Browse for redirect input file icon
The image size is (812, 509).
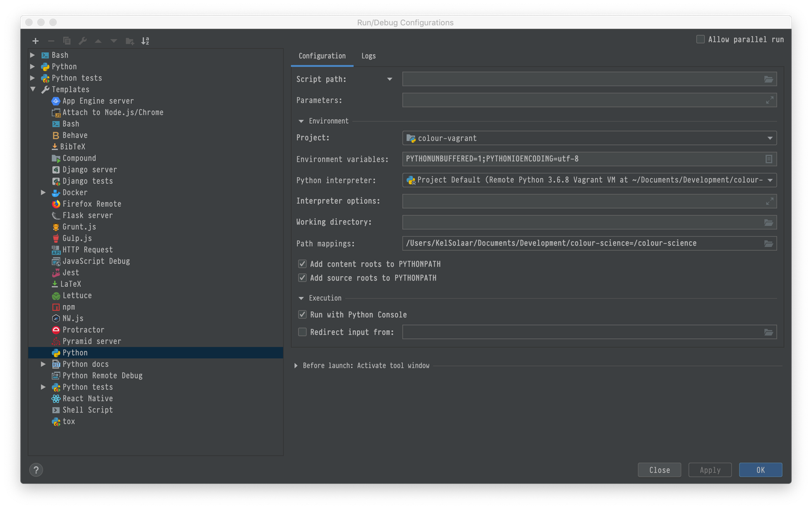768,332
